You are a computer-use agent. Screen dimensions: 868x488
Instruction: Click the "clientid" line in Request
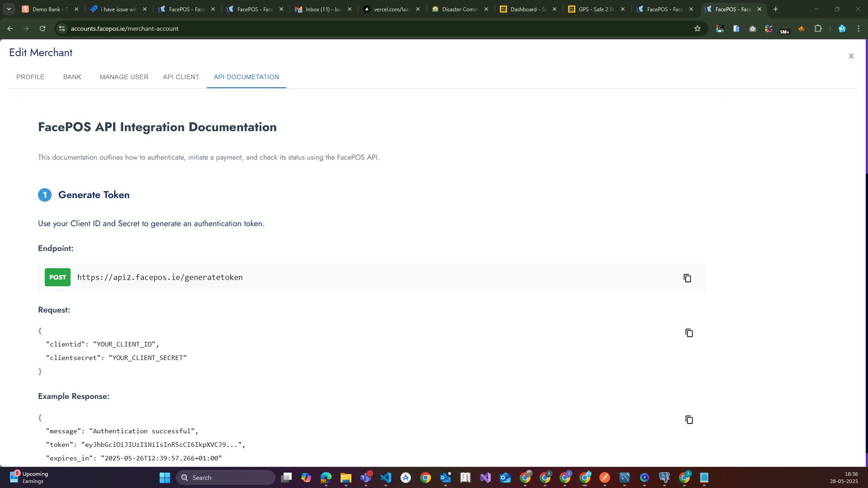tap(103, 344)
